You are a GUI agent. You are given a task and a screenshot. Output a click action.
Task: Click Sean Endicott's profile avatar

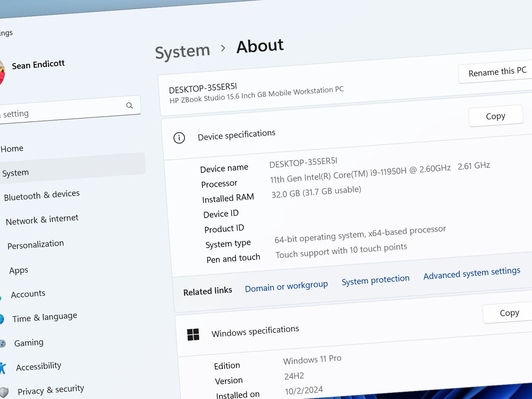(2, 72)
